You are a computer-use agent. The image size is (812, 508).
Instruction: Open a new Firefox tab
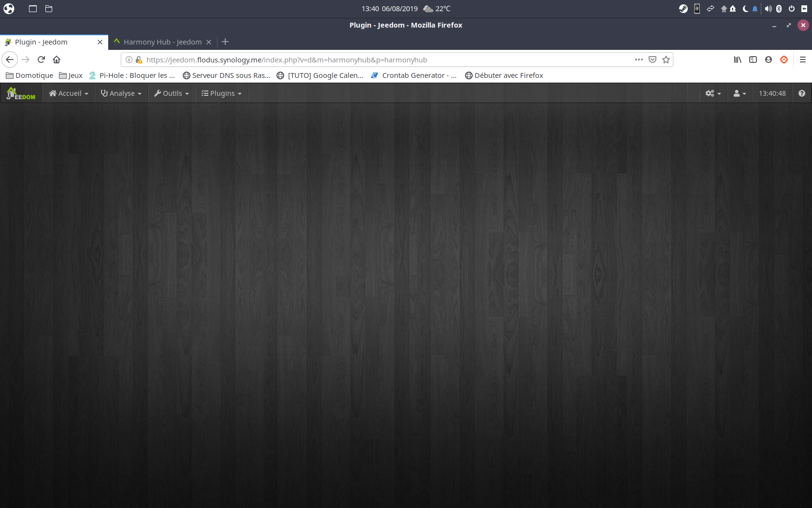click(x=225, y=42)
